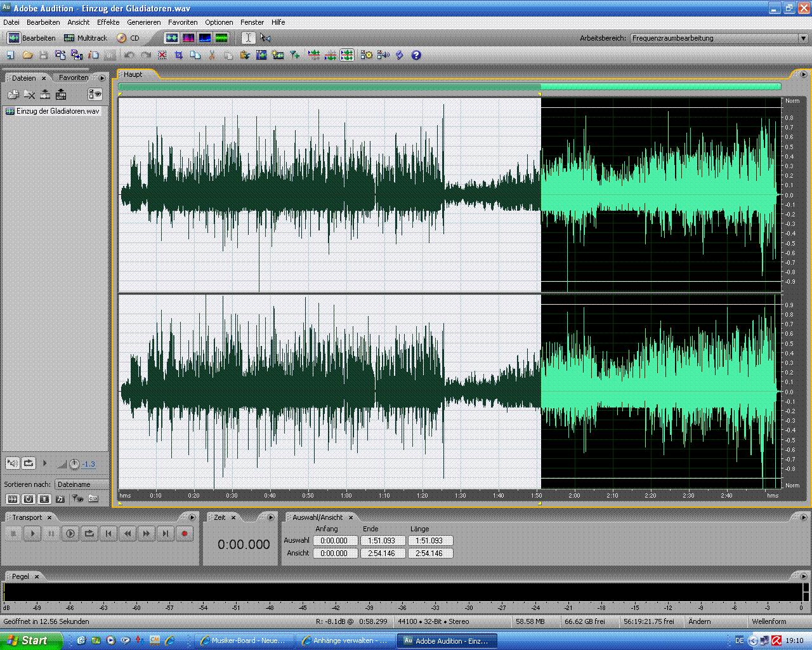
Task: Click the Play button in Transport
Action: click(x=32, y=534)
